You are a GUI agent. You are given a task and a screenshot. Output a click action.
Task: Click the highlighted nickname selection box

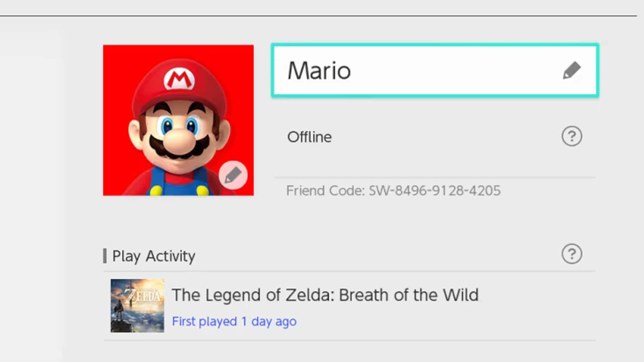(434, 70)
